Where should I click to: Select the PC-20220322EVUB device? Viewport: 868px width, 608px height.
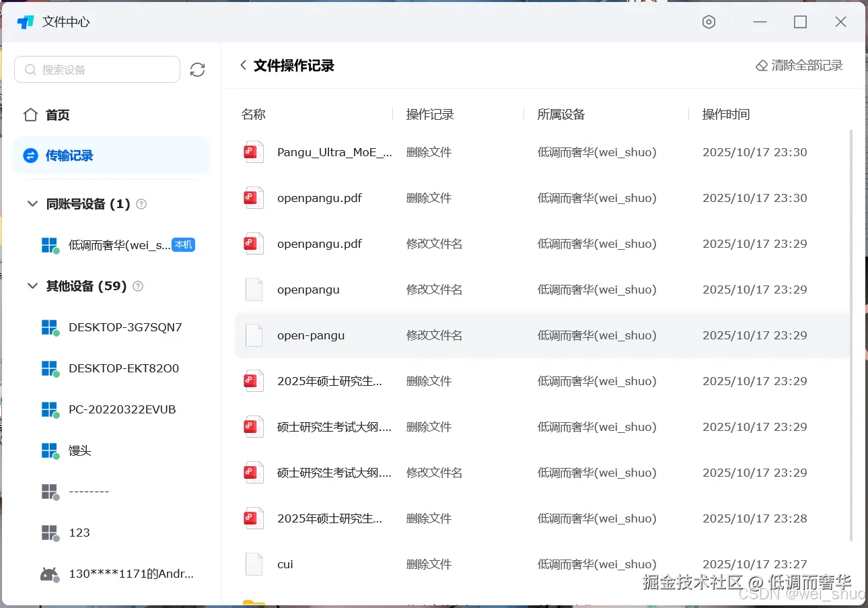tap(121, 409)
